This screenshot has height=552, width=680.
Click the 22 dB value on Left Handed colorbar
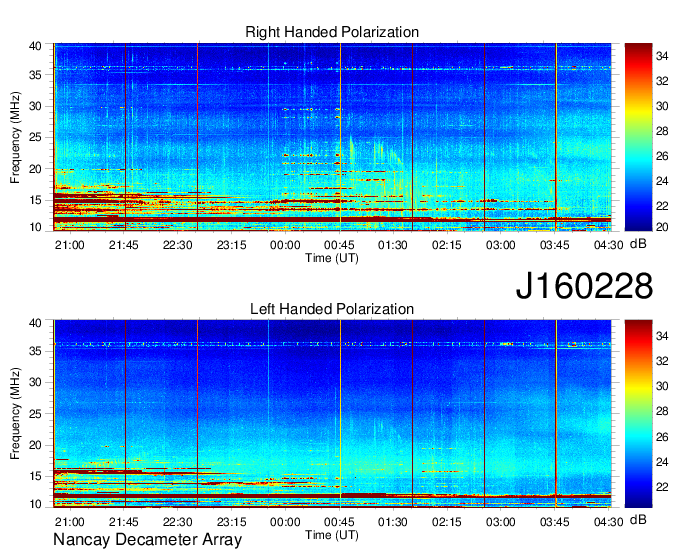tap(662, 487)
